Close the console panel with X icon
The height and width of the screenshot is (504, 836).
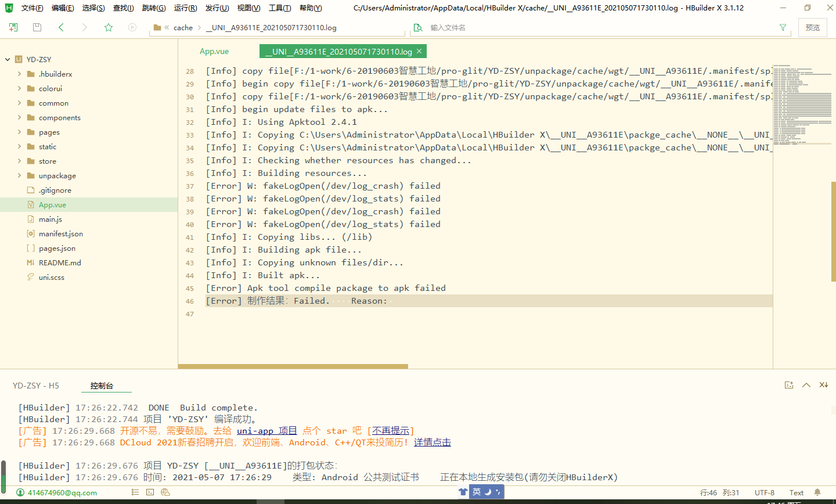point(823,385)
